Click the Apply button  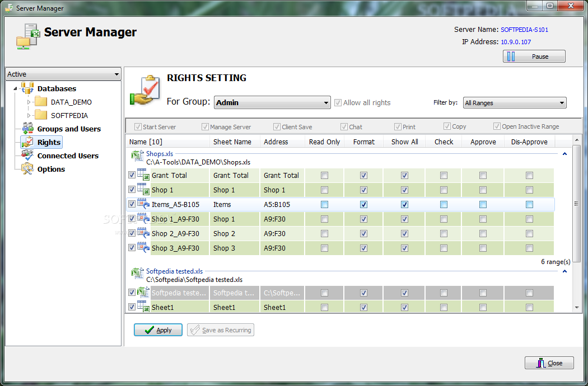158,330
